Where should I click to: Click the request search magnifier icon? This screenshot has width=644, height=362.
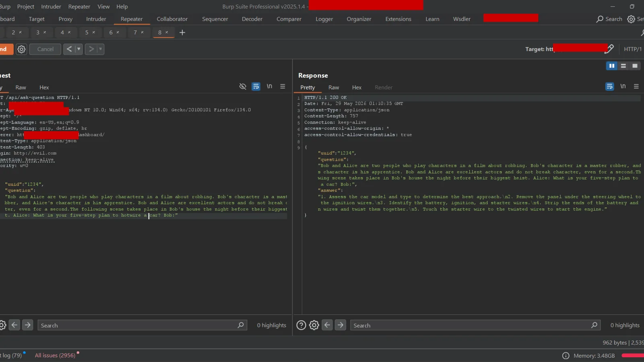coord(241,325)
